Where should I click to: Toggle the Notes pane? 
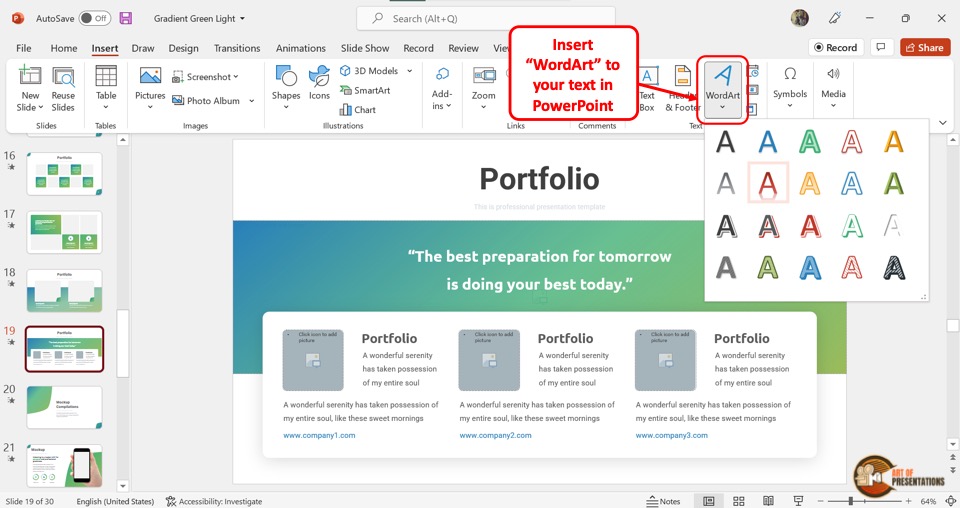point(663,501)
